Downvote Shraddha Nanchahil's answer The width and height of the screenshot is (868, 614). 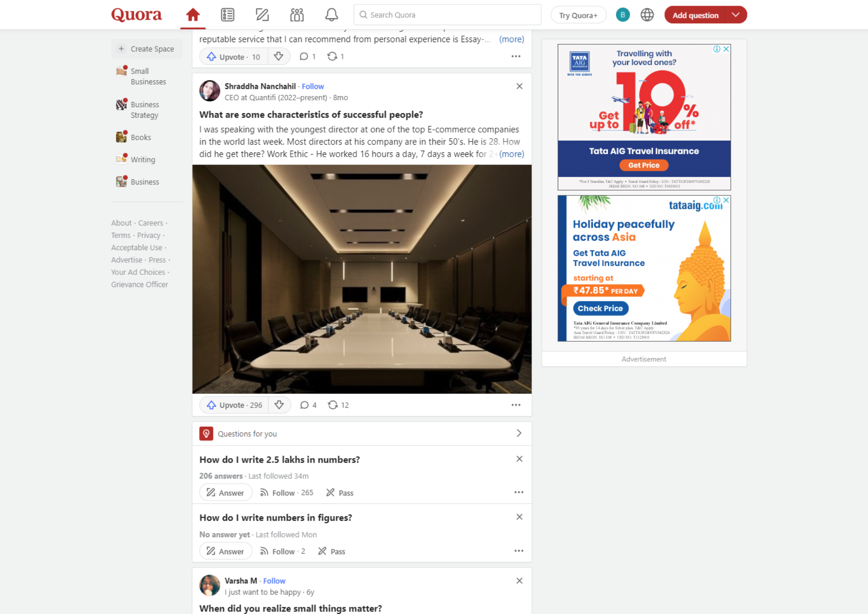pos(279,405)
